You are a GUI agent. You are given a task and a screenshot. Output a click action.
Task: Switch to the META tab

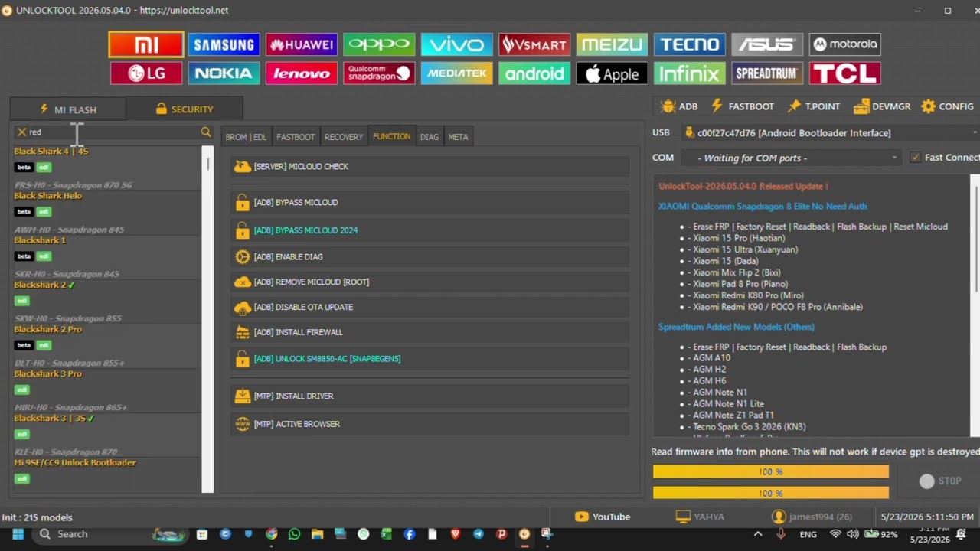point(458,137)
